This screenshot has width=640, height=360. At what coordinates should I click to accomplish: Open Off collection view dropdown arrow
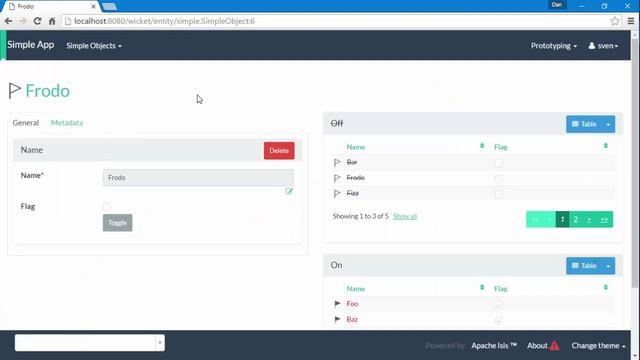pos(608,124)
